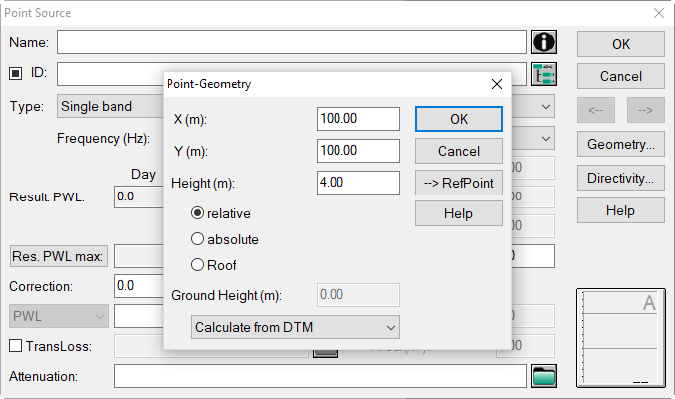Click the Result PWL Day value field
This screenshot has width=675, height=399.
139,197
